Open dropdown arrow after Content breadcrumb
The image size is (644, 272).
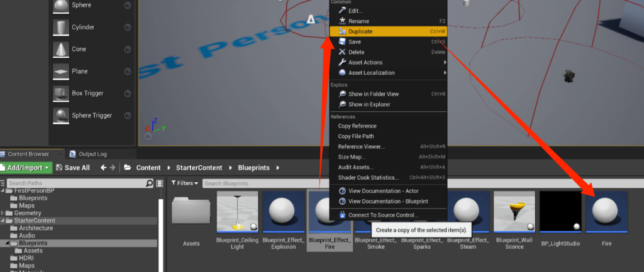click(x=169, y=168)
